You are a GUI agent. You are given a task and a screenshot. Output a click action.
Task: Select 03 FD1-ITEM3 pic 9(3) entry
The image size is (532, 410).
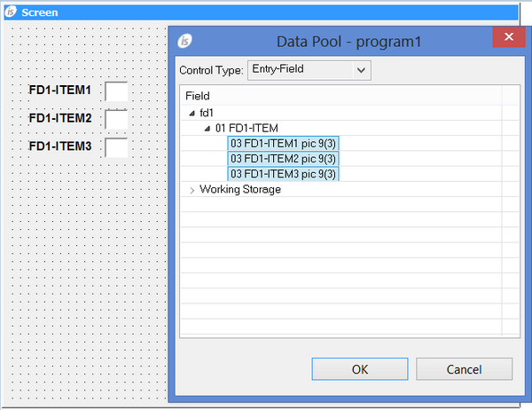point(284,174)
